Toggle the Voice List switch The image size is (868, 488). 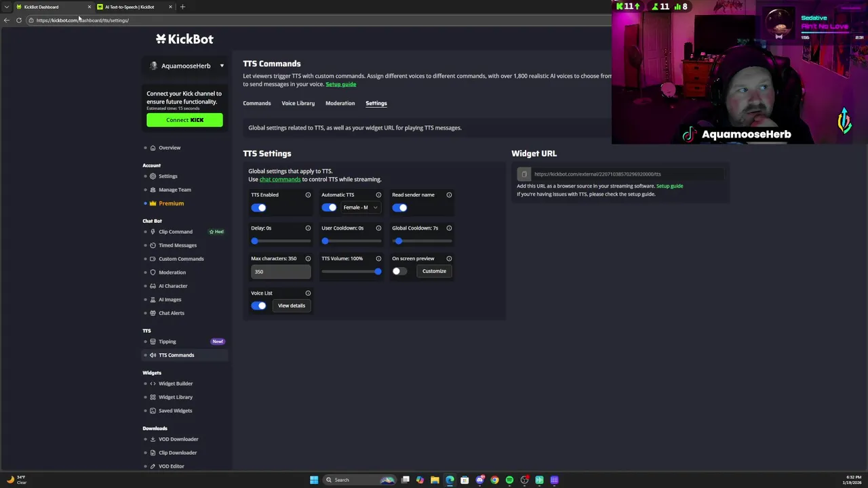coord(258,306)
